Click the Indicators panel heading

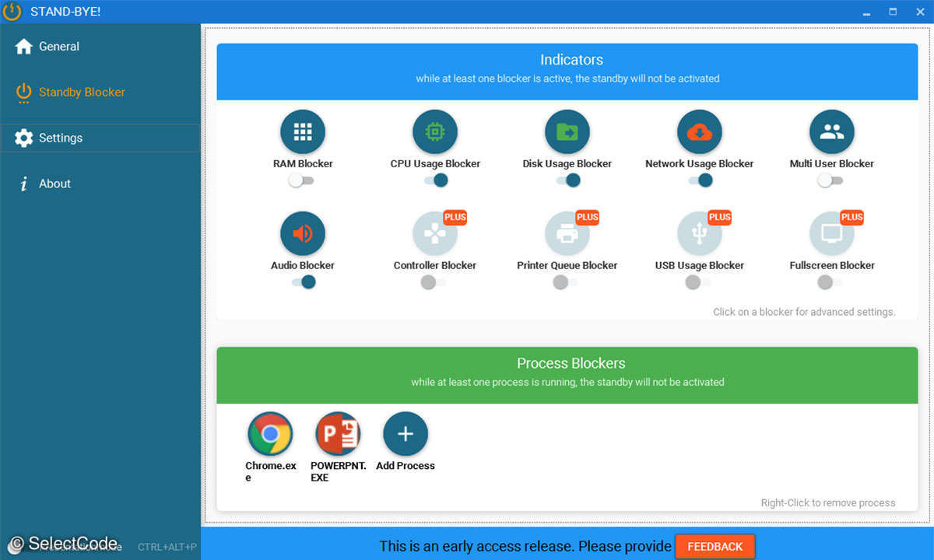(x=571, y=60)
